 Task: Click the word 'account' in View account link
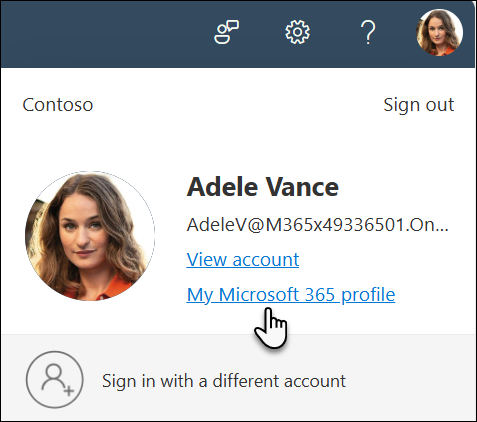266,259
